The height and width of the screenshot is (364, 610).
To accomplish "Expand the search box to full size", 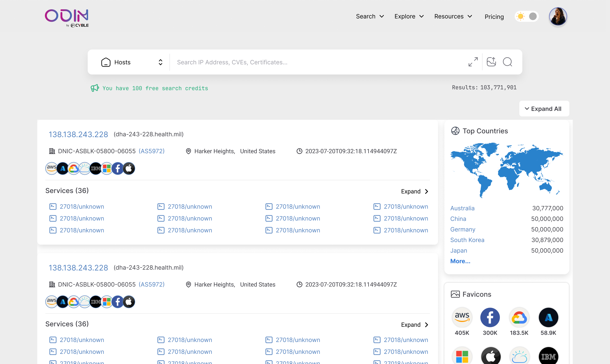I will (x=473, y=62).
